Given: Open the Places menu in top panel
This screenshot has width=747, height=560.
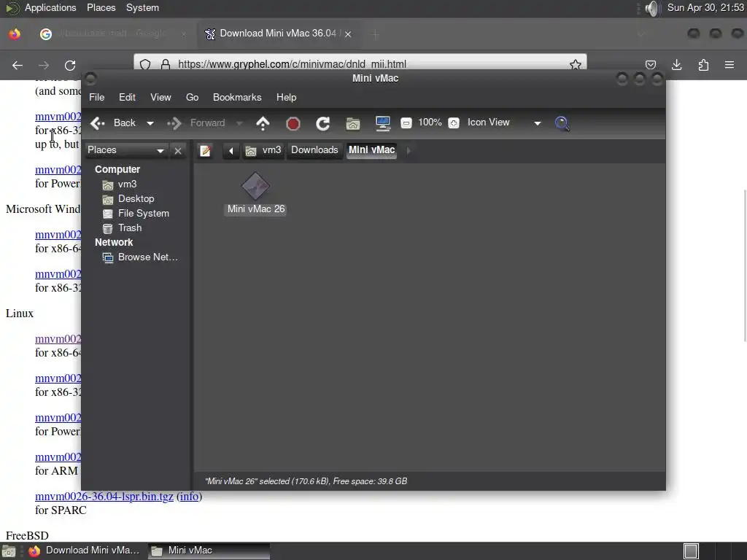Looking at the screenshot, I should [101, 8].
